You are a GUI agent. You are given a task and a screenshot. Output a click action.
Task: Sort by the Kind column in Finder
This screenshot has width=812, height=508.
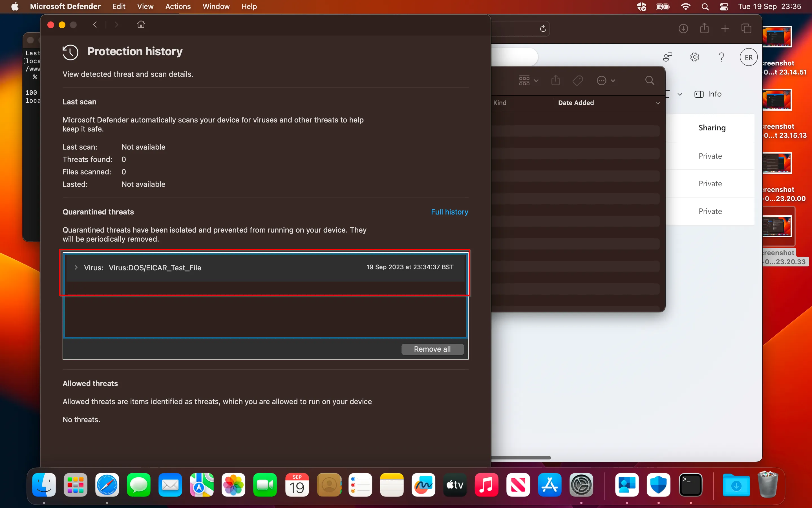point(500,103)
